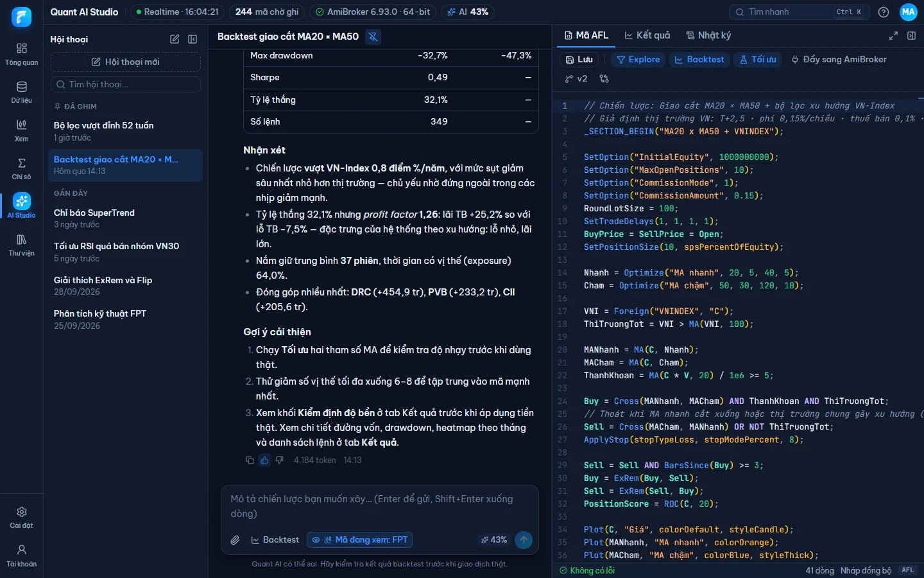Image resolution: width=924 pixels, height=578 pixels.
Task: Open the Dữ liệu data section
Action: 21,92
